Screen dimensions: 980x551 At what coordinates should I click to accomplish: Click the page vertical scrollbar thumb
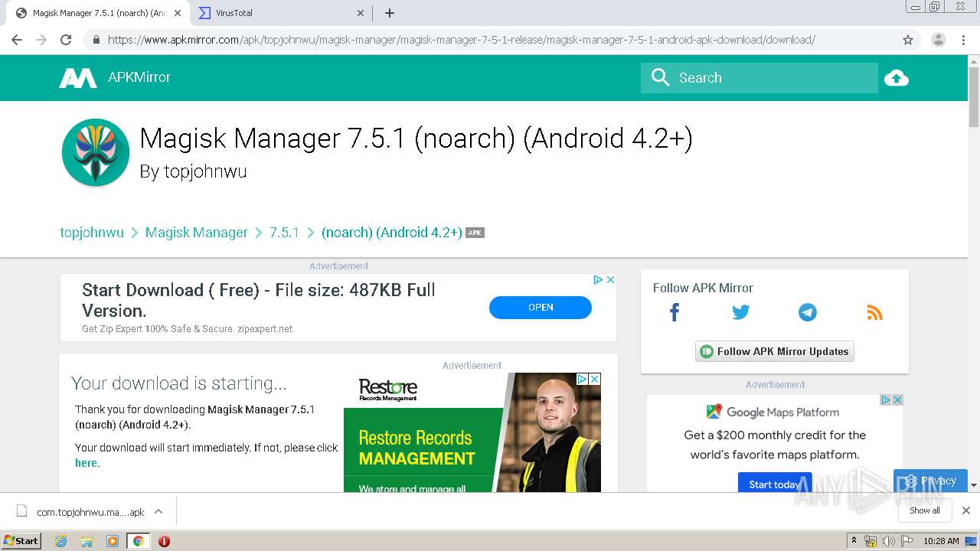pos(974,96)
